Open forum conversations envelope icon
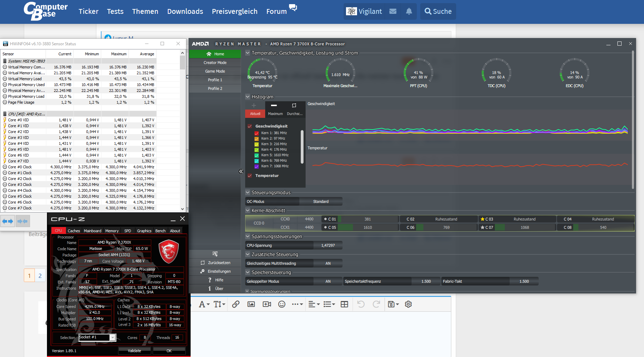The height and width of the screenshot is (357, 644). point(393,11)
